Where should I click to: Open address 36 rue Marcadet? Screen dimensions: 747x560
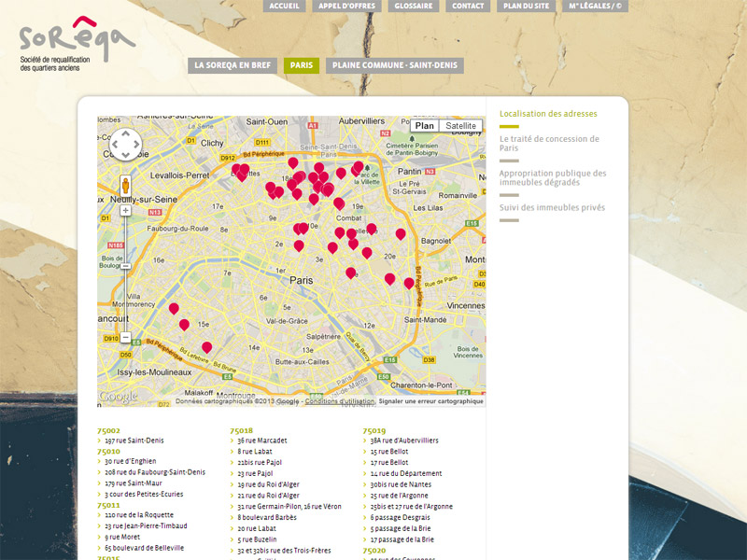point(262,441)
